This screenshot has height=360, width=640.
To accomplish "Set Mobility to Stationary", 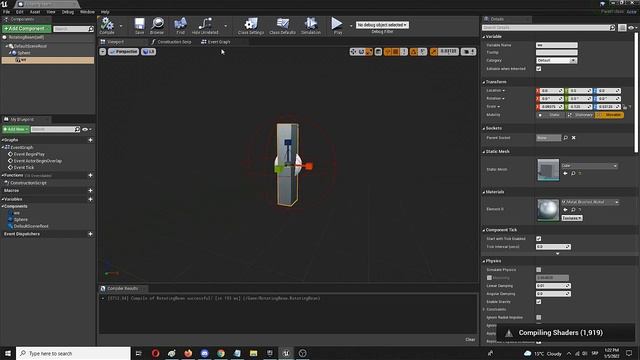I will [580, 115].
